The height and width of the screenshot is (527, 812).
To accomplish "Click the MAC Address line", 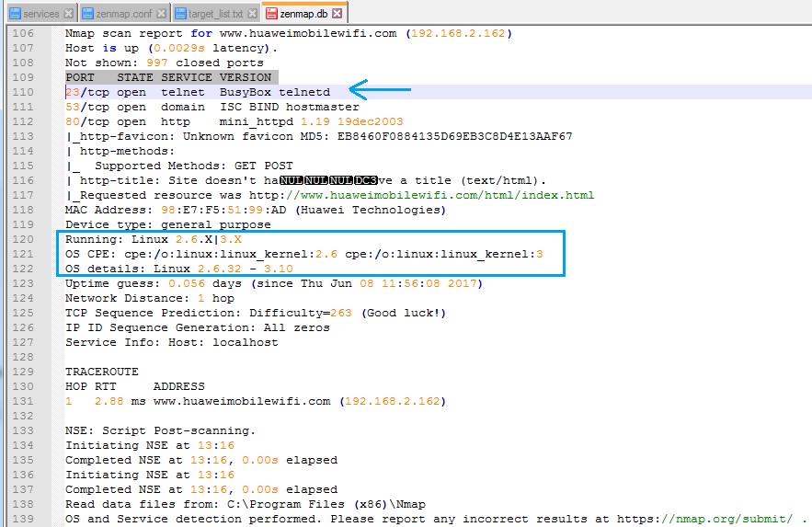I will coord(256,210).
